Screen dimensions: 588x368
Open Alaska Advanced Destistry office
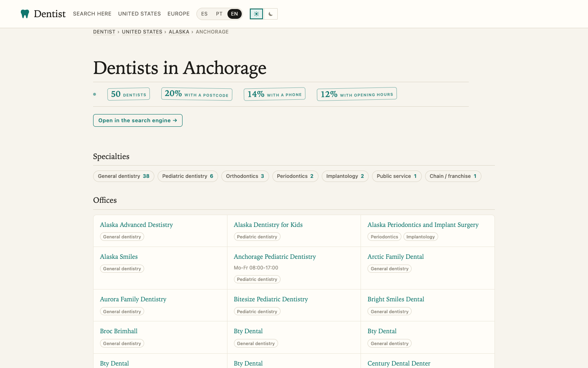pyautogui.click(x=136, y=225)
